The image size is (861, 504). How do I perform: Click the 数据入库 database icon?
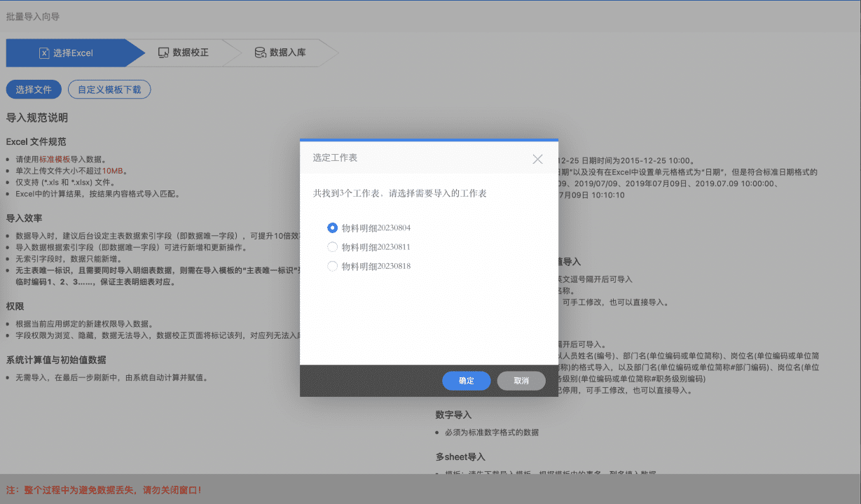[x=260, y=52]
